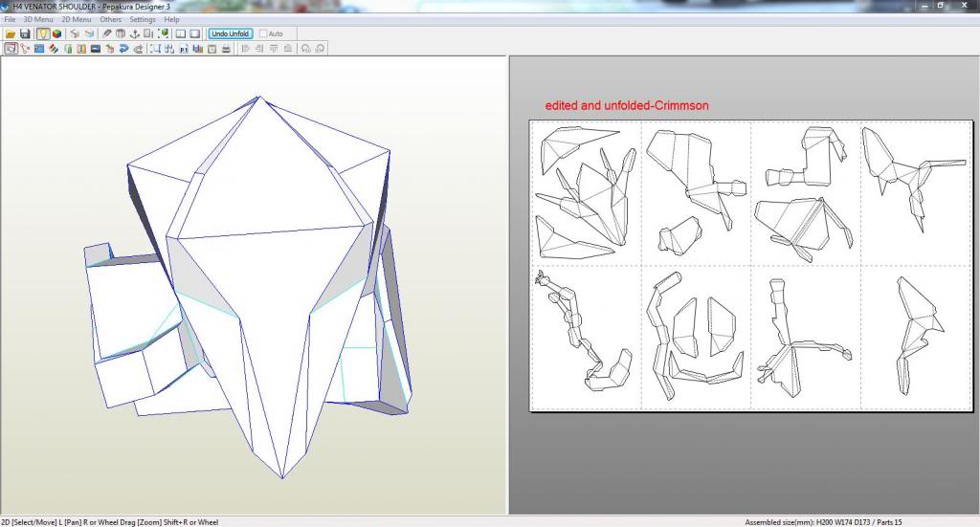Click the grayed align left icon

click(245, 49)
